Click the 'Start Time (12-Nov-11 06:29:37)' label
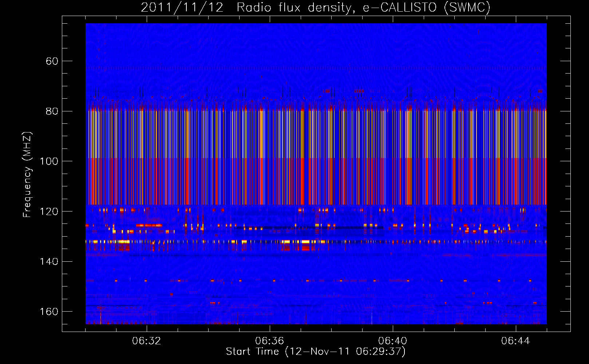Image resolution: width=589 pixels, height=364 pixels. pos(316,352)
